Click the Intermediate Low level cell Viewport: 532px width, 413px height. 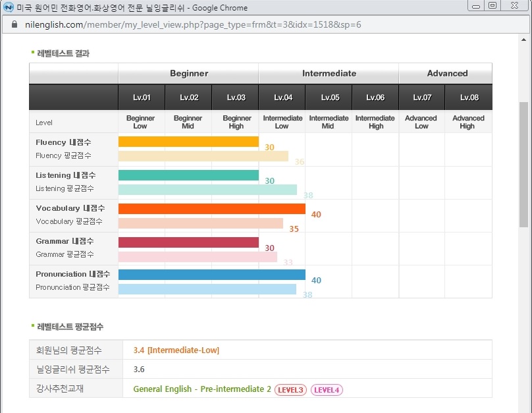pyautogui.click(x=282, y=122)
